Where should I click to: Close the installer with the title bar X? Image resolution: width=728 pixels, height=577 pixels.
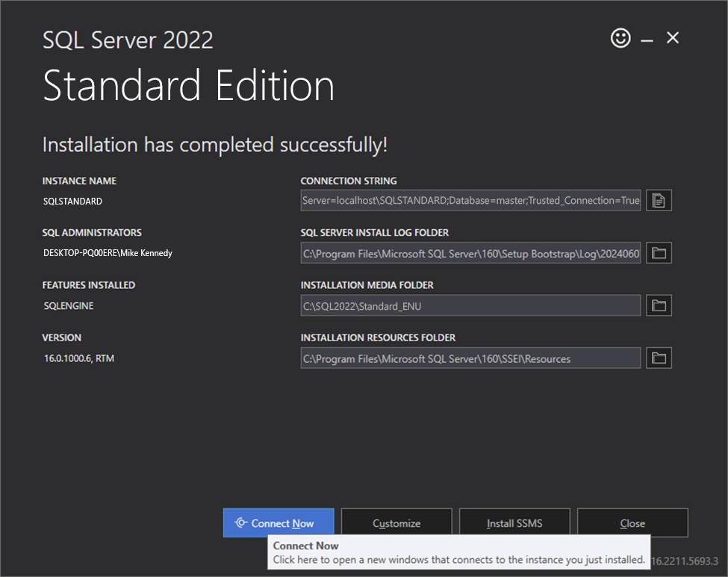pyautogui.click(x=673, y=38)
